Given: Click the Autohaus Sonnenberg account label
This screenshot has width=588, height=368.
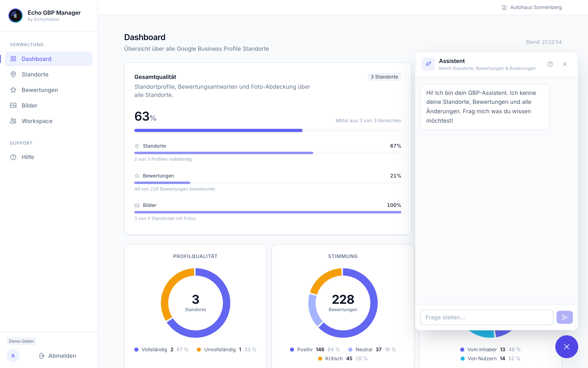Looking at the screenshot, I should click(x=536, y=7).
